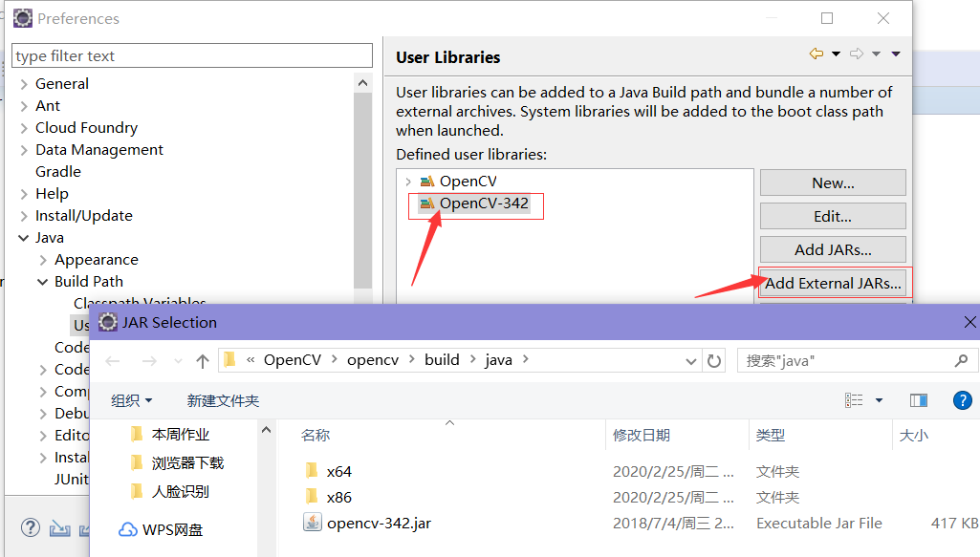Sort by 类型 column header
The width and height of the screenshot is (980, 557).
point(770,436)
